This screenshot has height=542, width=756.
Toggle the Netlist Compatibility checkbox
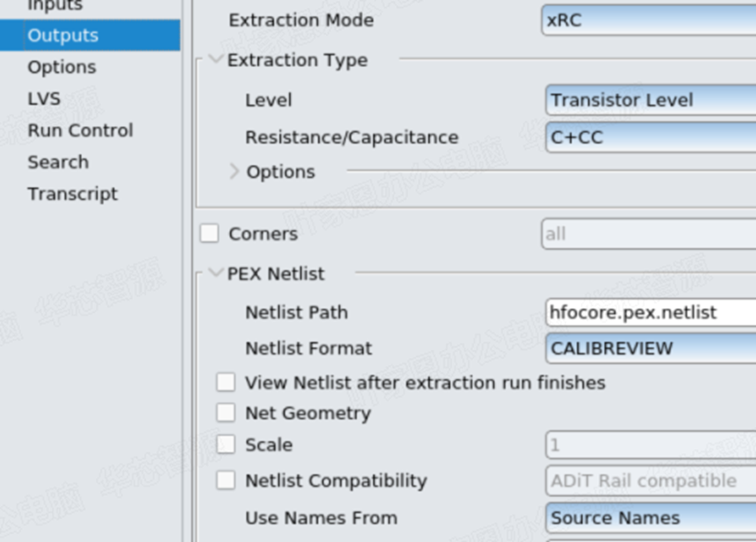click(226, 480)
